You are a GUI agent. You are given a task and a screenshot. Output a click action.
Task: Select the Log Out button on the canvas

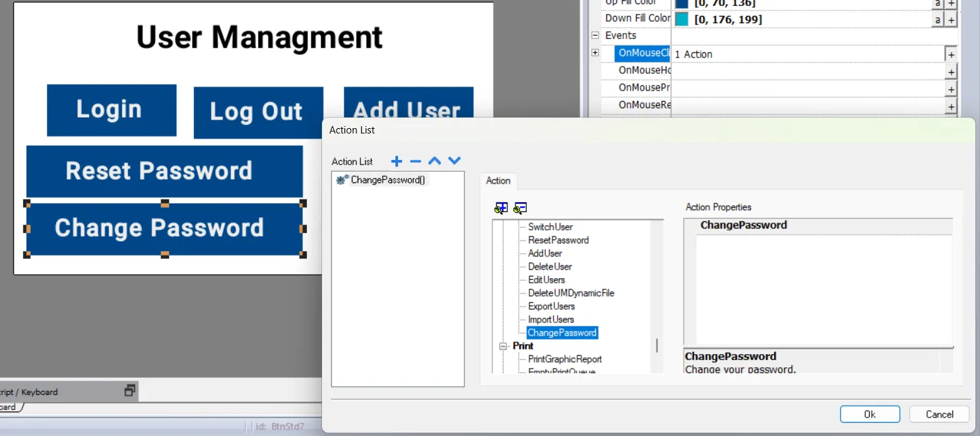pos(258,112)
